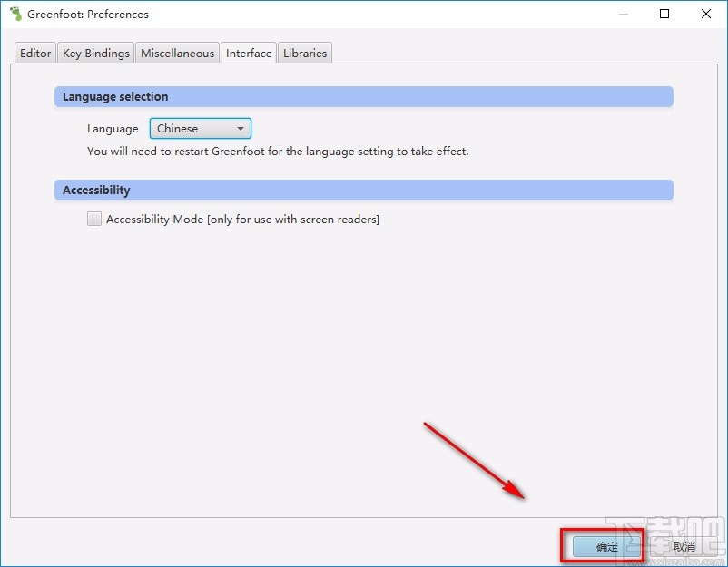The width and height of the screenshot is (728, 567).
Task: Click the restart Greenfoot notice text
Action: [x=278, y=152]
